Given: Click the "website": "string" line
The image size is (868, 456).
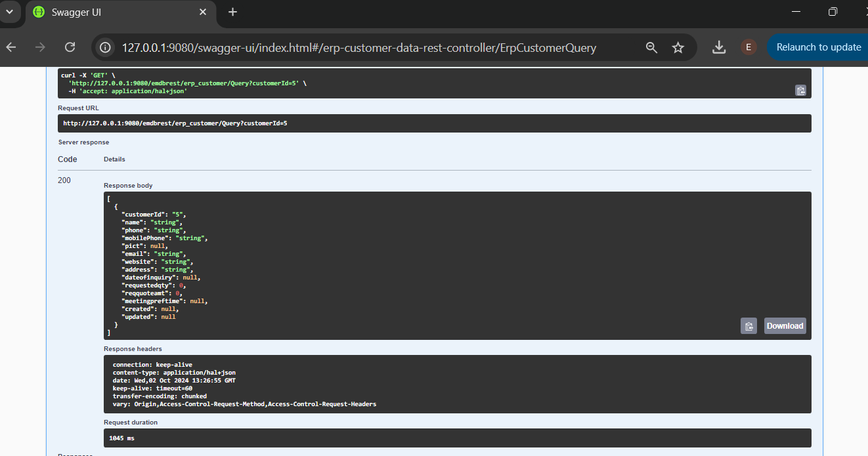Looking at the screenshot, I should pos(157,262).
